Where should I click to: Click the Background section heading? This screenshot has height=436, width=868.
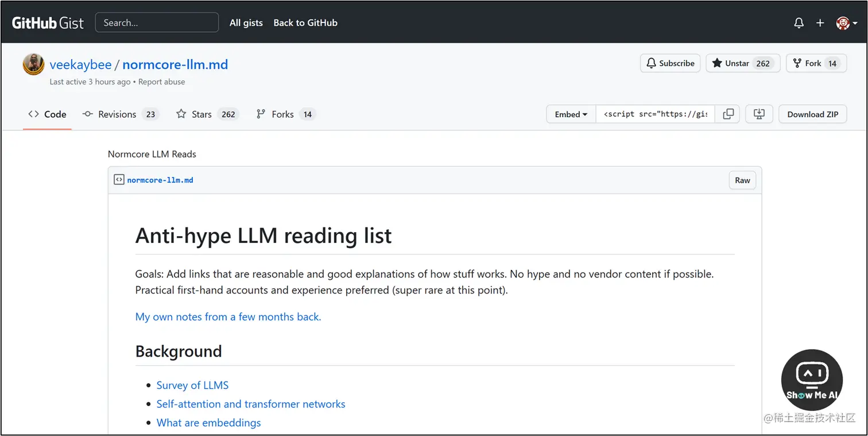pos(179,351)
